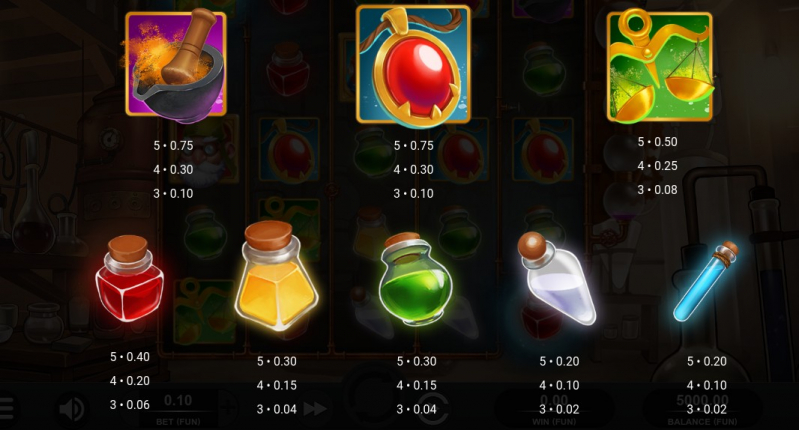Click the mortar 5 • 0.75 payout
Screen dimensions: 799x430
[173, 146]
